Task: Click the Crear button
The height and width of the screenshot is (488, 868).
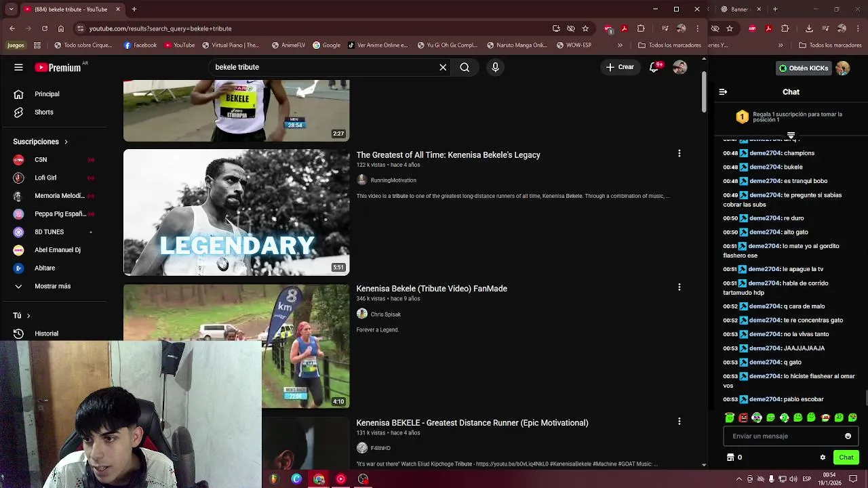Action: (620, 67)
